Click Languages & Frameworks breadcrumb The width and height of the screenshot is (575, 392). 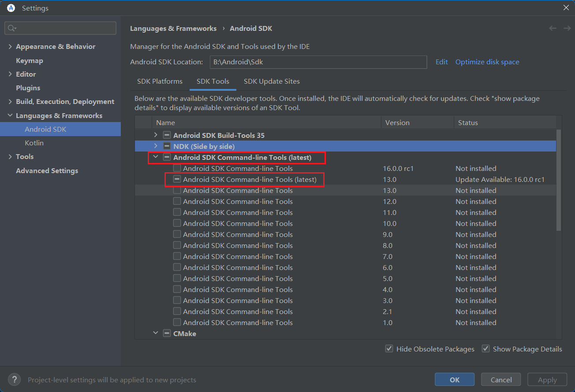coord(173,29)
